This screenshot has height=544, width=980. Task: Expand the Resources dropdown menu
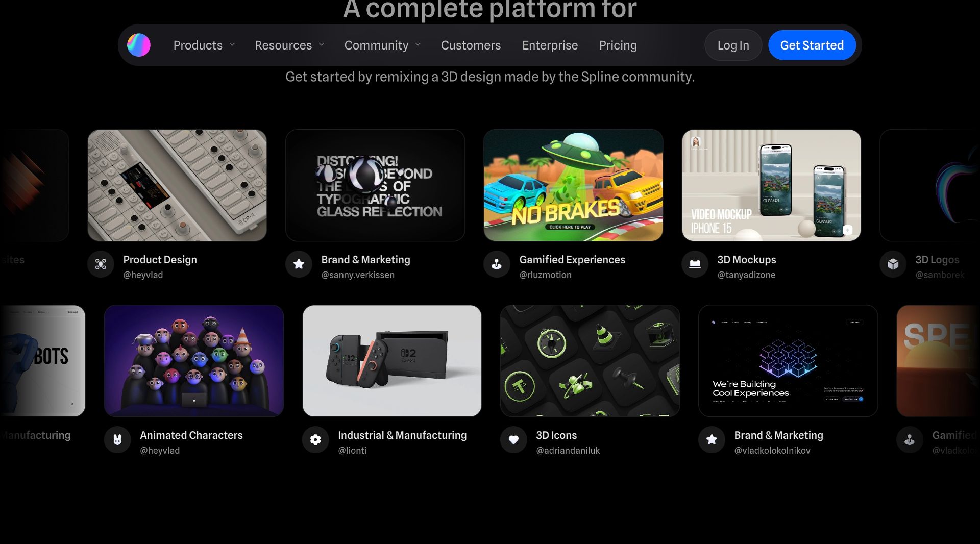[289, 45]
